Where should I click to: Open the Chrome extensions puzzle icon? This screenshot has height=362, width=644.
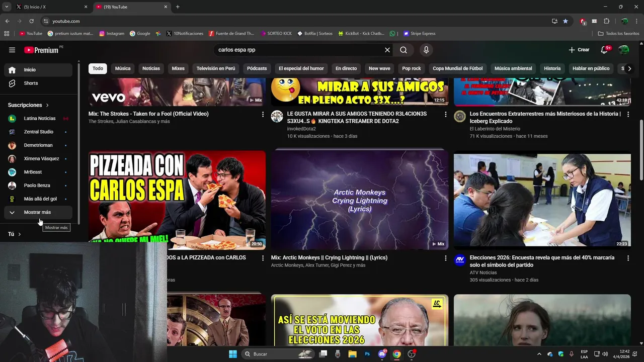pyautogui.click(x=606, y=21)
